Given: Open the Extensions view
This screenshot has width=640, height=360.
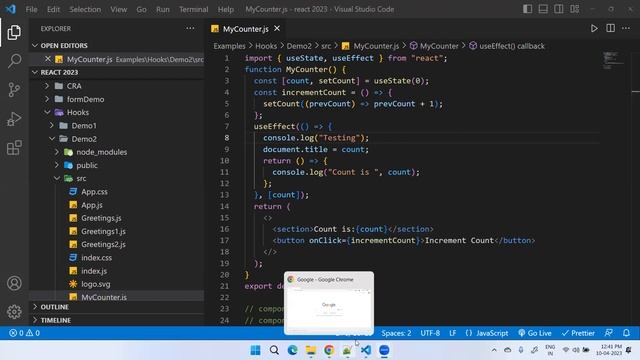Looking at the screenshot, I should [14, 148].
